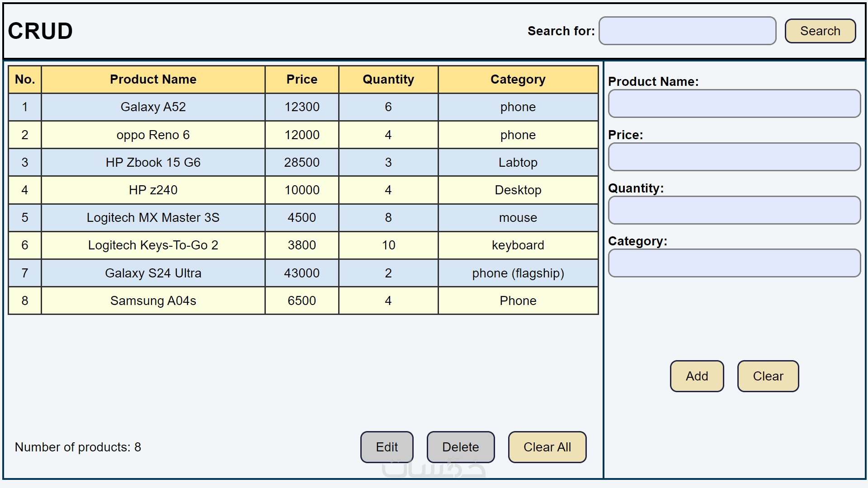
Task: Click the Category input field
Action: (734, 263)
